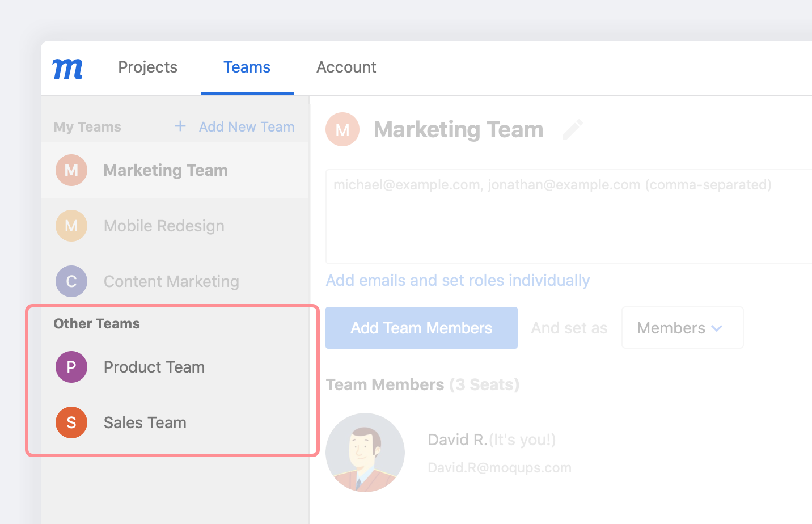This screenshot has width=812, height=524.
Task: Click the Marketing Team header avatar
Action: click(342, 129)
